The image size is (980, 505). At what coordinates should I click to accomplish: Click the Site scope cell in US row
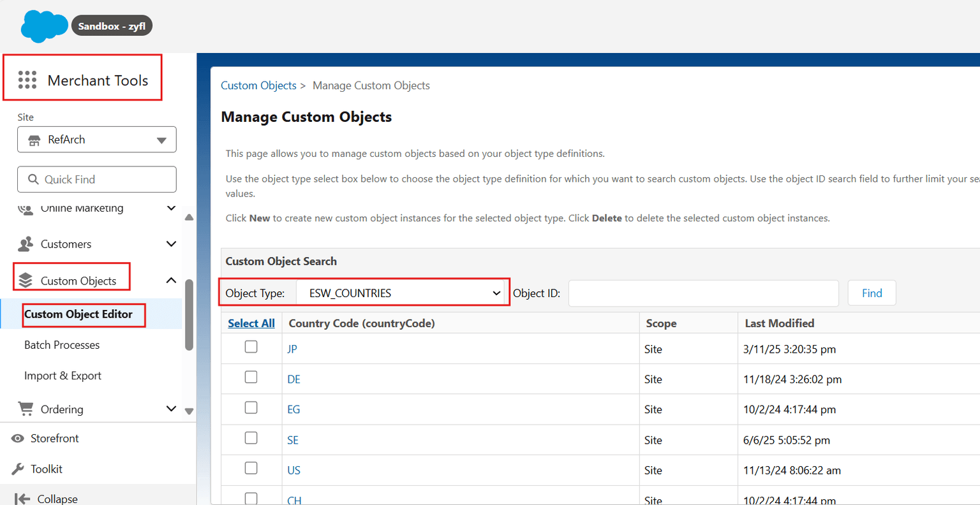coord(653,471)
